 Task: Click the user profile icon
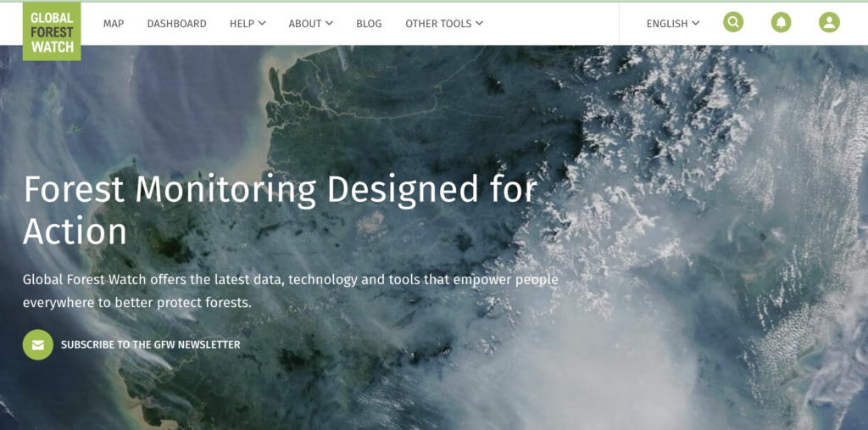click(829, 23)
